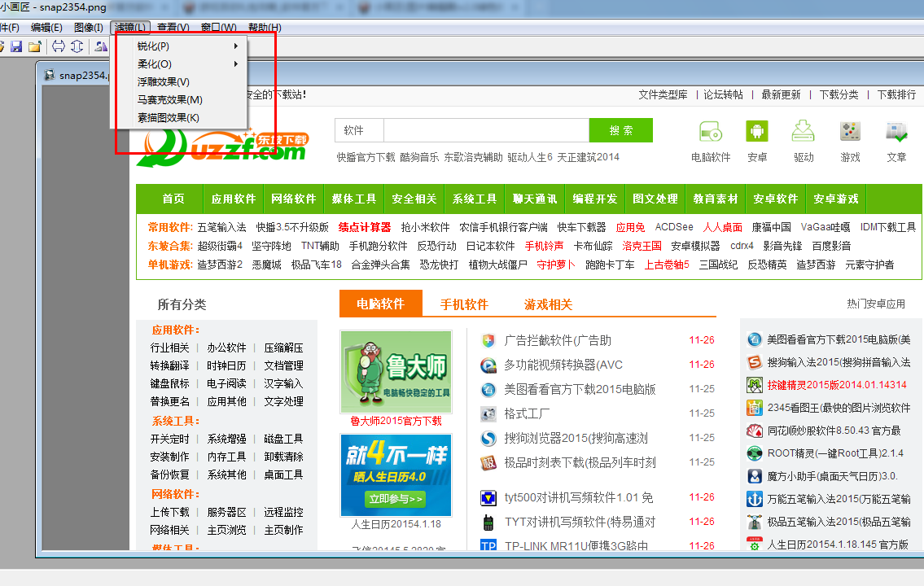Click the orange S icon beside 搜狗输入法2015

tap(755, 362)
